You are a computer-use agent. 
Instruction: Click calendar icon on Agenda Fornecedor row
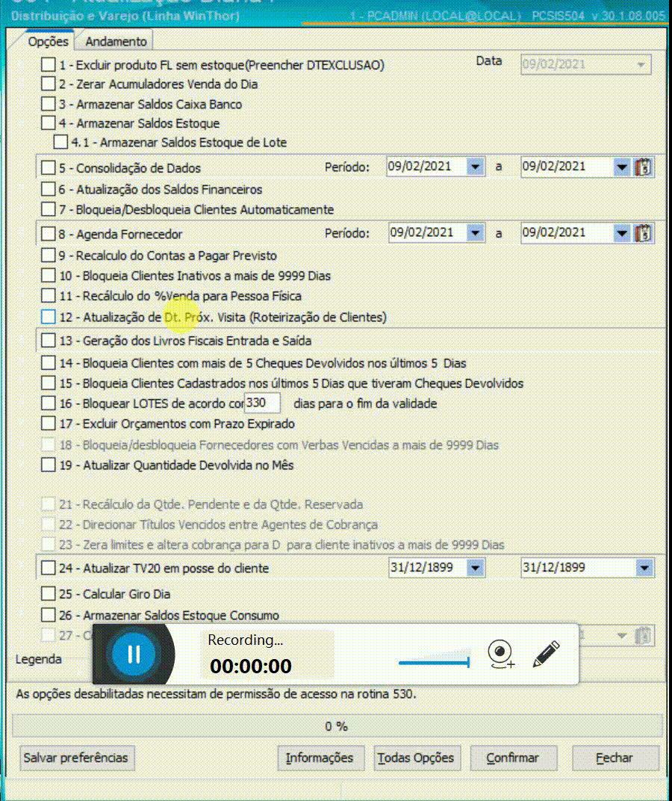point(644,233)
